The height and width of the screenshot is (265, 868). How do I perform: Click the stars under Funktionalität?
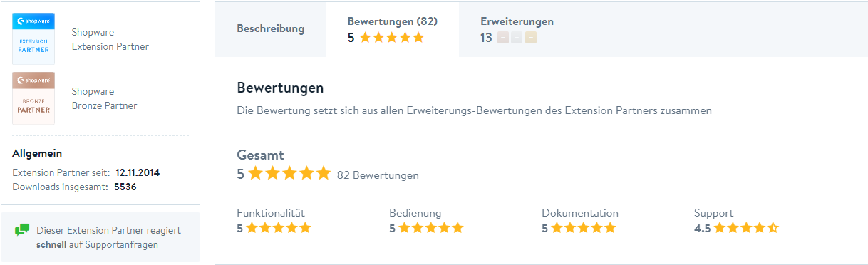pos(279,228)
